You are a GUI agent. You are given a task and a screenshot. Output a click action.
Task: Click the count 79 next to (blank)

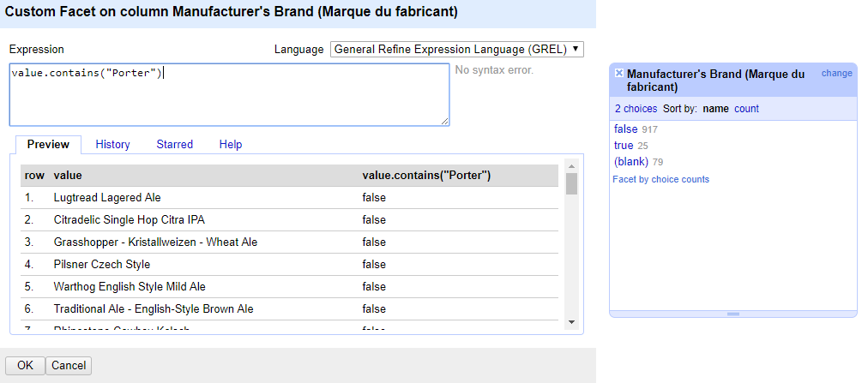(658, 163)
